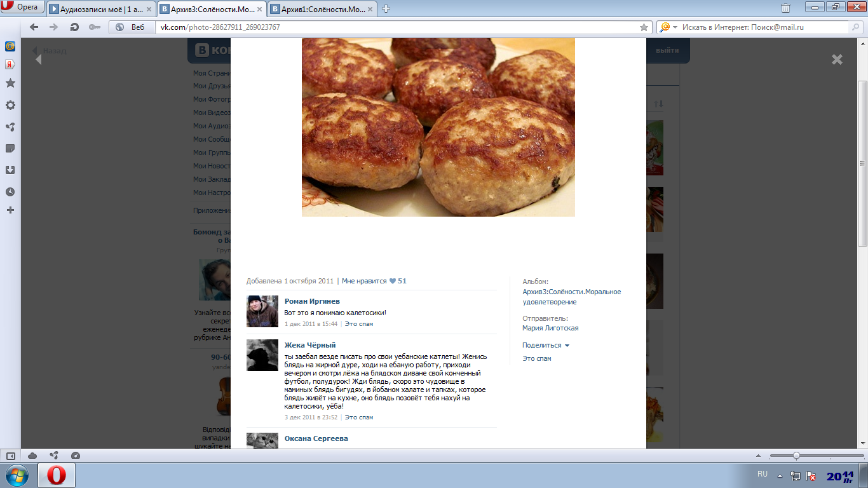Viewport: 868px width, 488px height.
Task: Open the Opera main menu button
Action: click(22, 8)
